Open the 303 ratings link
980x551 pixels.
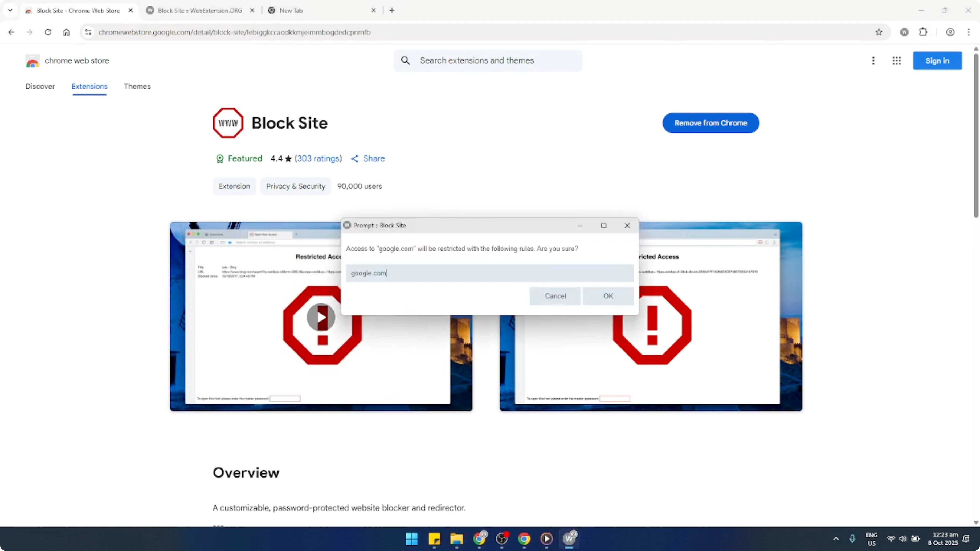pos(318,159)
